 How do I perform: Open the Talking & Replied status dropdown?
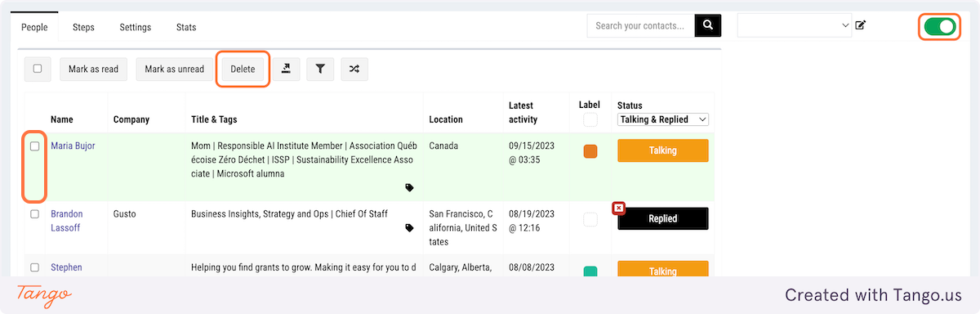[x=663, y=119]
